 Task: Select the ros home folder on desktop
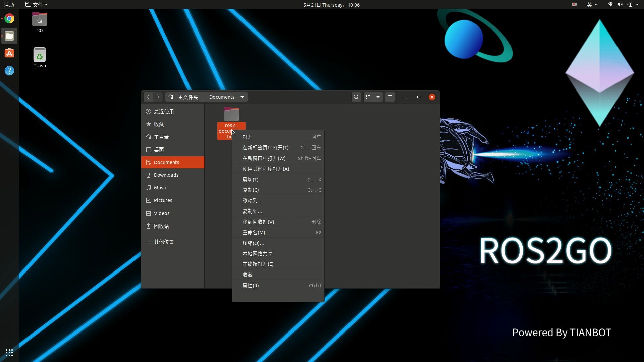coord(40,22)
